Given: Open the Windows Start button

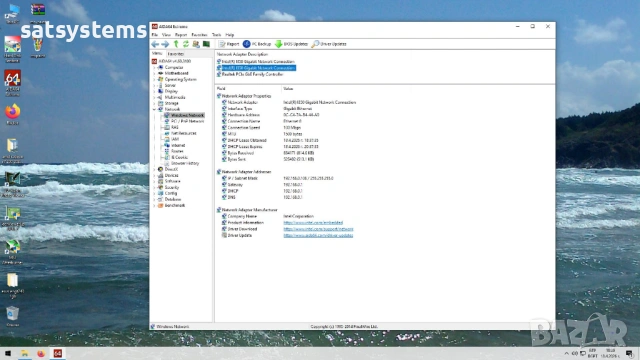Looking at the screenshot, I should [8, 353].
